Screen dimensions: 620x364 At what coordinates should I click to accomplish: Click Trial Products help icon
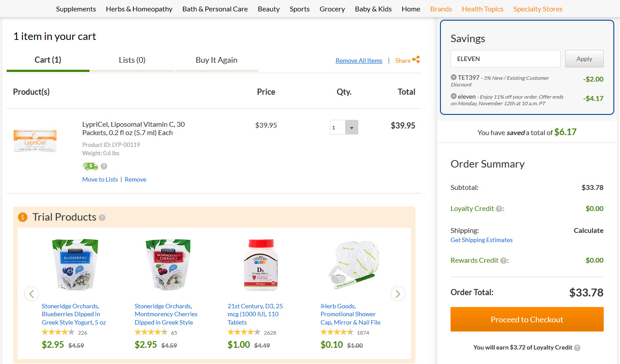coord(102,218)
